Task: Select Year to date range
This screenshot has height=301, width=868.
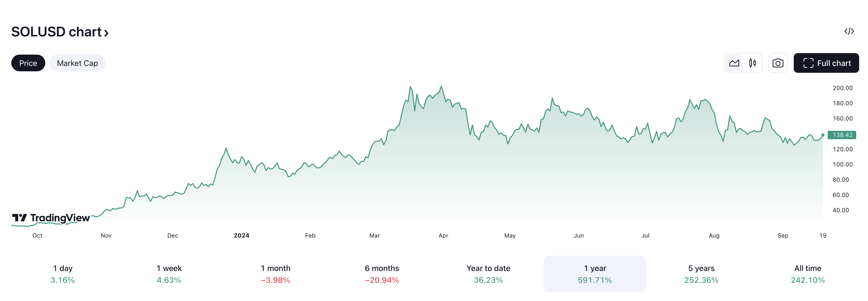Action: tap(488, 274)
